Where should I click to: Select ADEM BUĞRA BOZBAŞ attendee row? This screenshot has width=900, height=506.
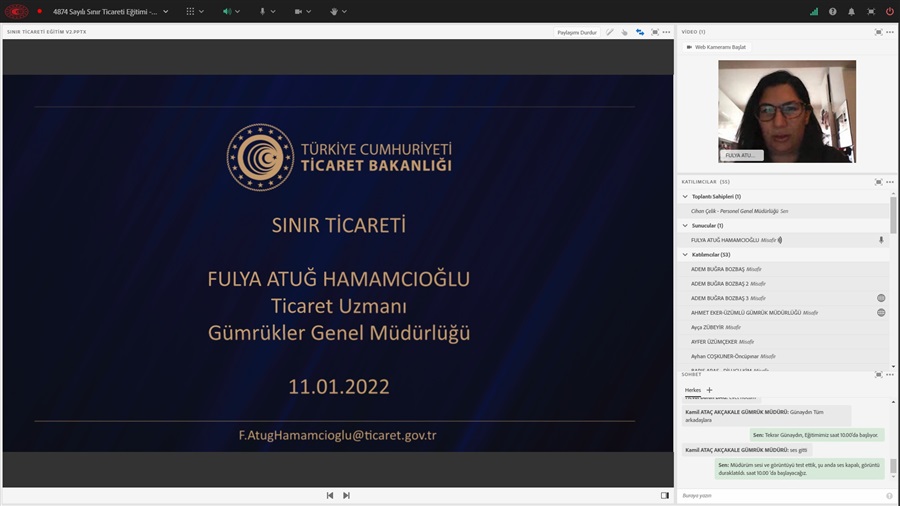(783, 269)
